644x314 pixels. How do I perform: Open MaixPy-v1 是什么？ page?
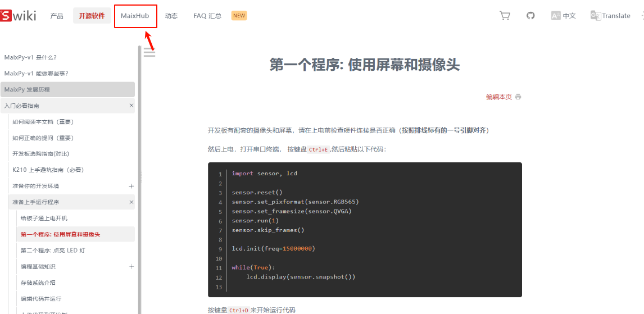30,57
